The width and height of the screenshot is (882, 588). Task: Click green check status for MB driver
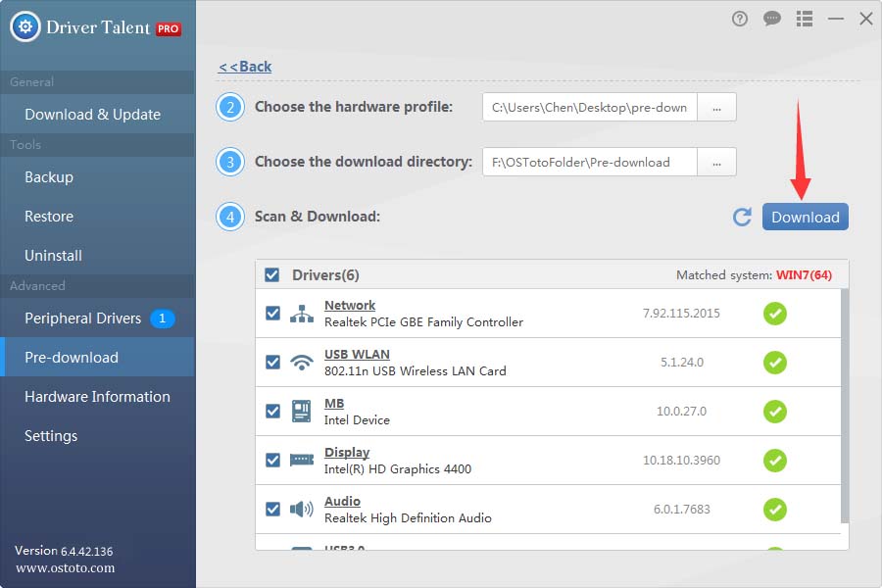775,412
